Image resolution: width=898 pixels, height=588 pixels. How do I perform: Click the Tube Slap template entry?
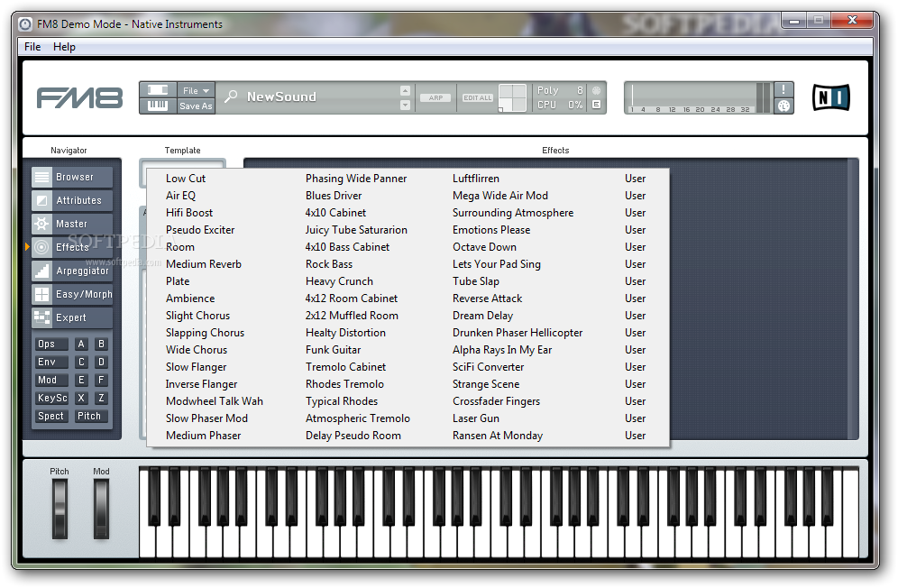(476, 281)
